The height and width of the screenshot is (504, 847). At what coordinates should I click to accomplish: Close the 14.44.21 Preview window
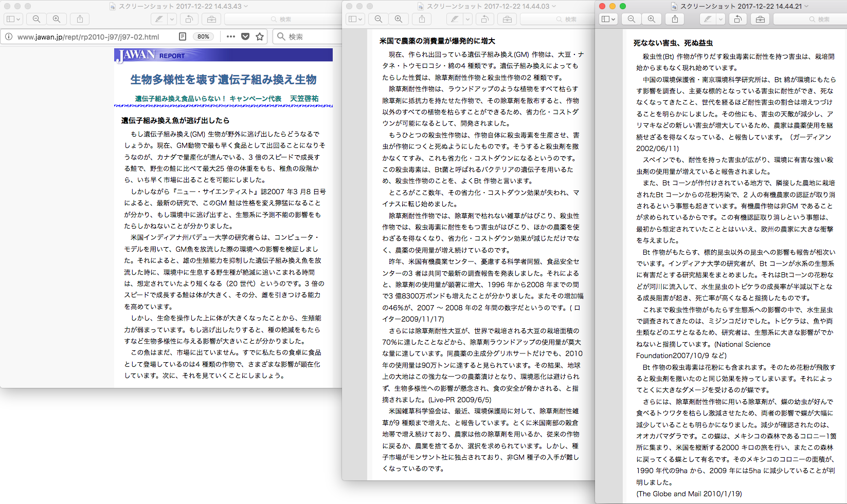602,6
